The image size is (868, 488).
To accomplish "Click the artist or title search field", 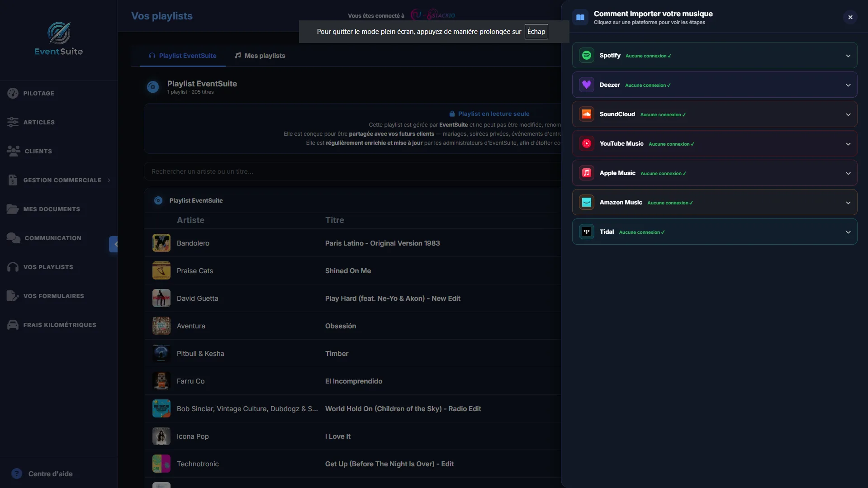I will tap(353, 171).
